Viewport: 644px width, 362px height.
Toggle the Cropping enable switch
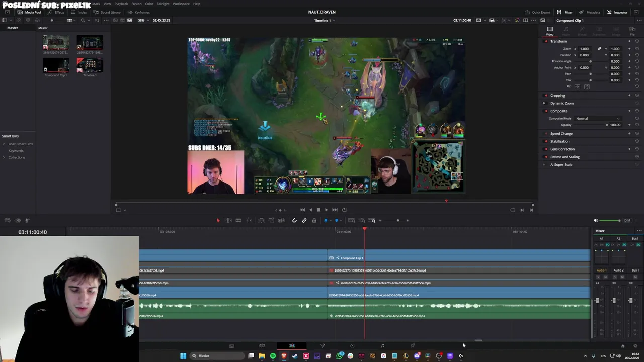(546, 95)
